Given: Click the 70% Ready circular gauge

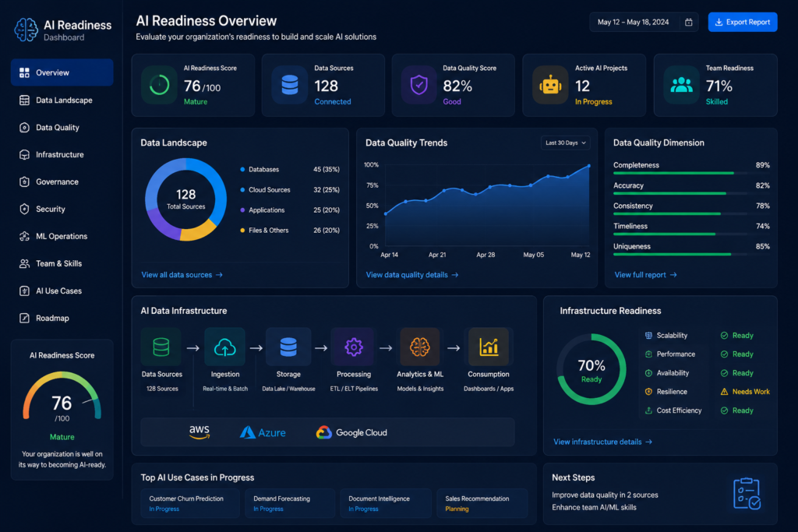Looking at the screenshot, I should tap(591, 370).
